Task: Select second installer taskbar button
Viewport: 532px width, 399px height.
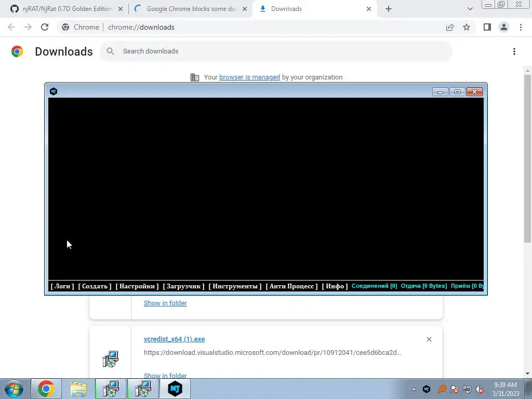Action: [x=143, y=389]
